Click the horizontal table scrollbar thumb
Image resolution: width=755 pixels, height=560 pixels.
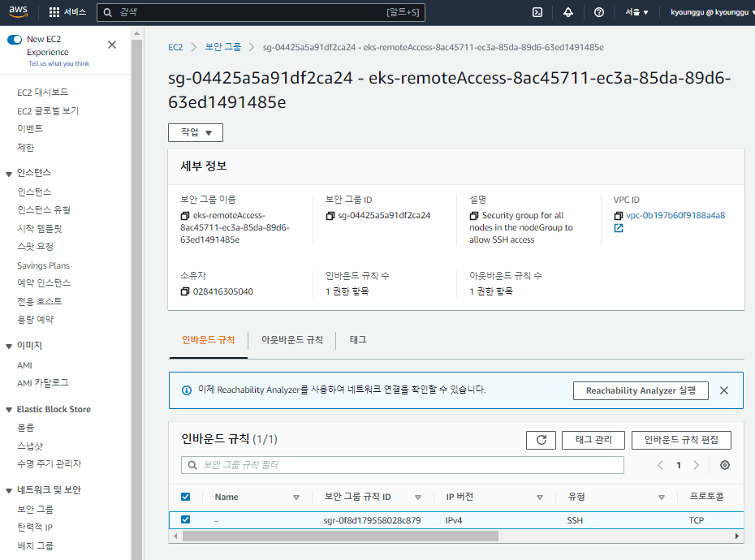pyautogui.click(x=340, y=536)
